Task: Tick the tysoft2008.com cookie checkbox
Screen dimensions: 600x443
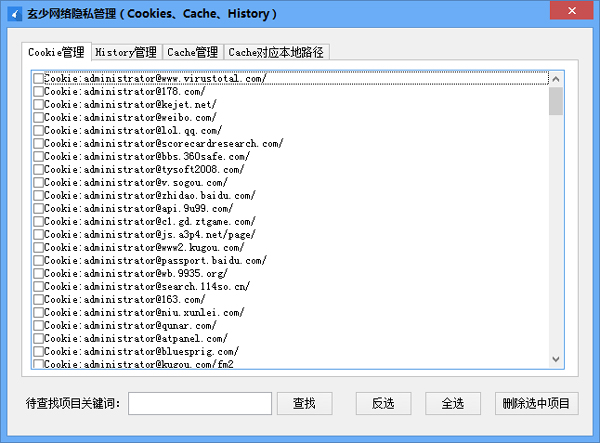Action: (x=38, y=169)
